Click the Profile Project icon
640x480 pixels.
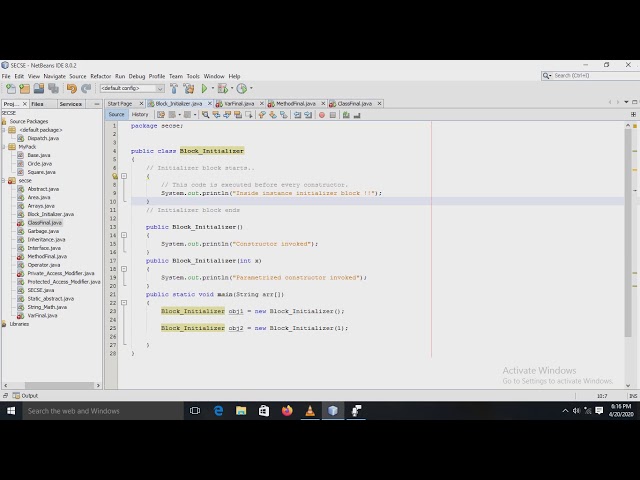242,88
